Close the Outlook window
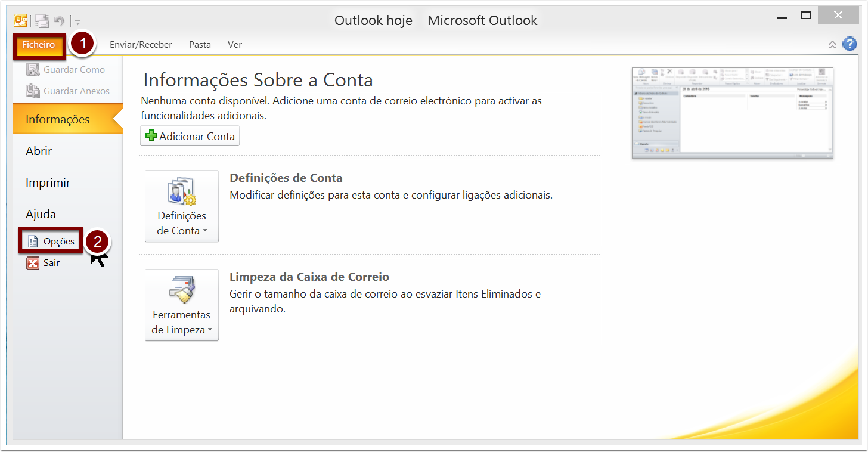Screen dimensions: 868x452 [838, 16]
